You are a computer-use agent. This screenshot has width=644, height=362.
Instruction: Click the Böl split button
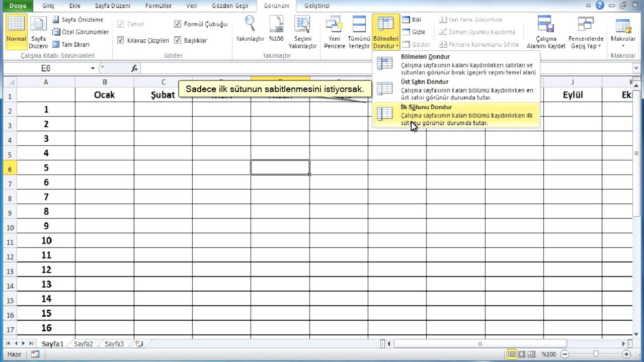tap(412, 20)
